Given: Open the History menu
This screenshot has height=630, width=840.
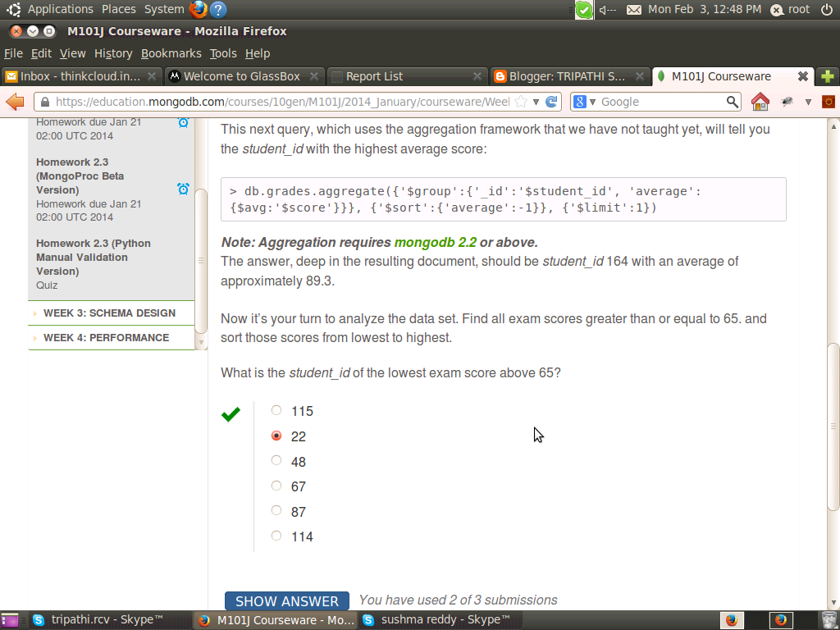Looking at the screenshot, I should click(x=113, y=53).
